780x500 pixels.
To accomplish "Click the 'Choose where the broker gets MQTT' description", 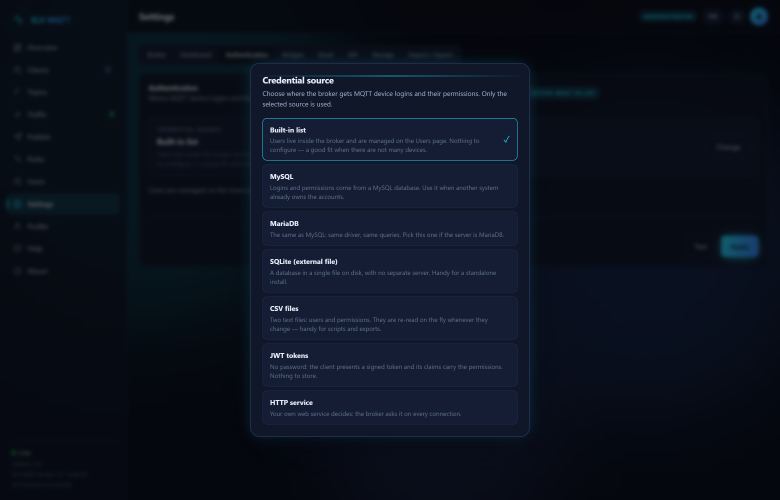I will pyautogui.click(x=385, y=99).
